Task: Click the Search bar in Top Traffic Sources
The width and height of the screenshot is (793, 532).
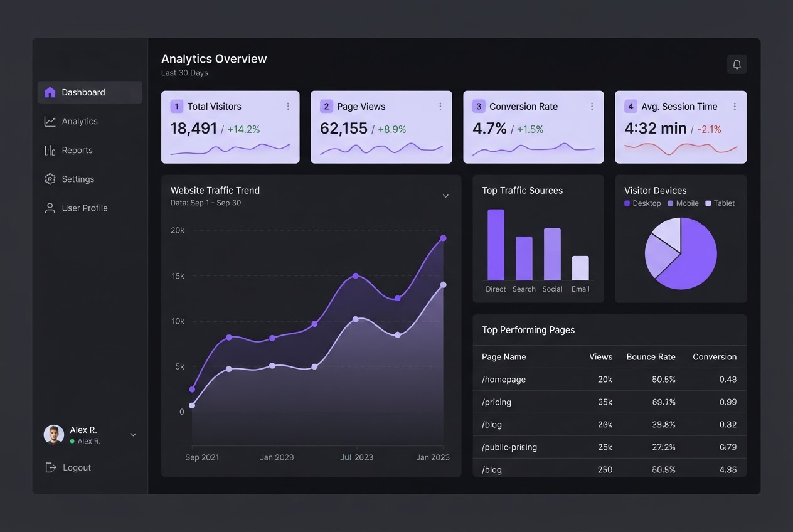Action: click(524, 258)
